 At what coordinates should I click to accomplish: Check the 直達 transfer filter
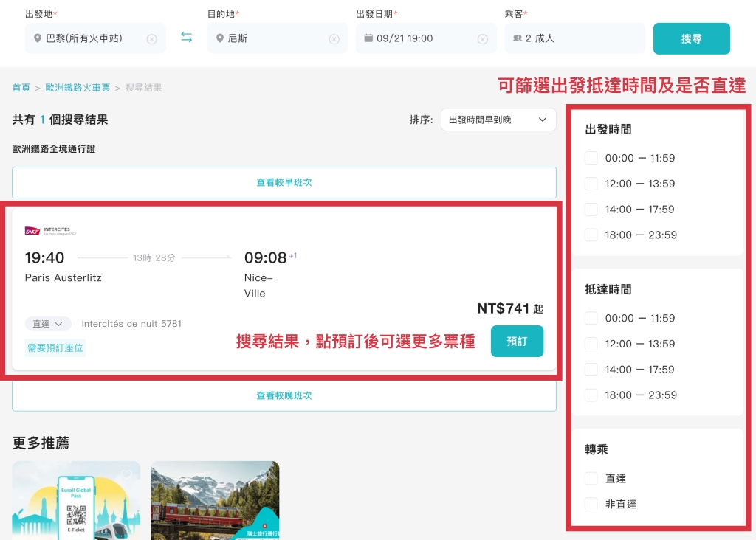[591, 478]
